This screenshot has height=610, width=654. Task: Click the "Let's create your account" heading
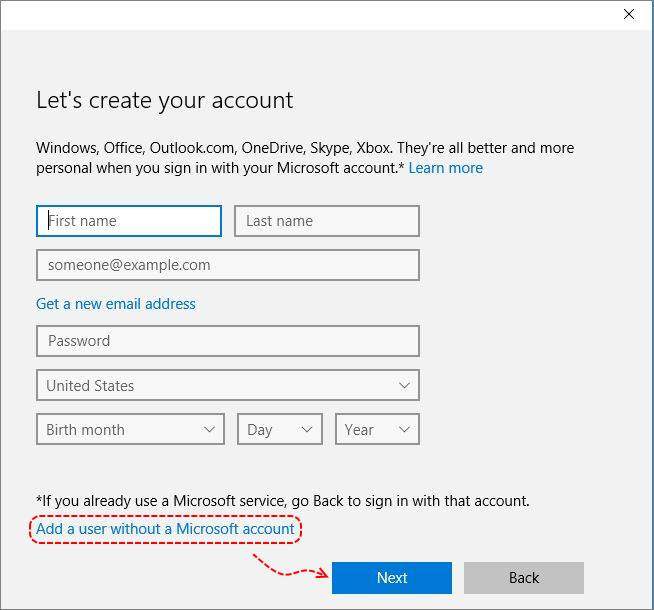(165, 100)
